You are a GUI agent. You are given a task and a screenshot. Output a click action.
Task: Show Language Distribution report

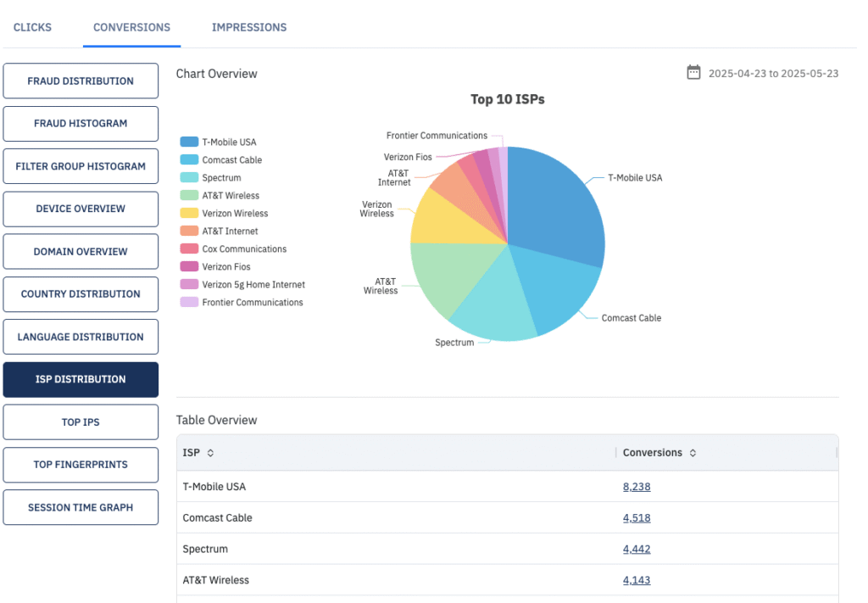point(81,337)
